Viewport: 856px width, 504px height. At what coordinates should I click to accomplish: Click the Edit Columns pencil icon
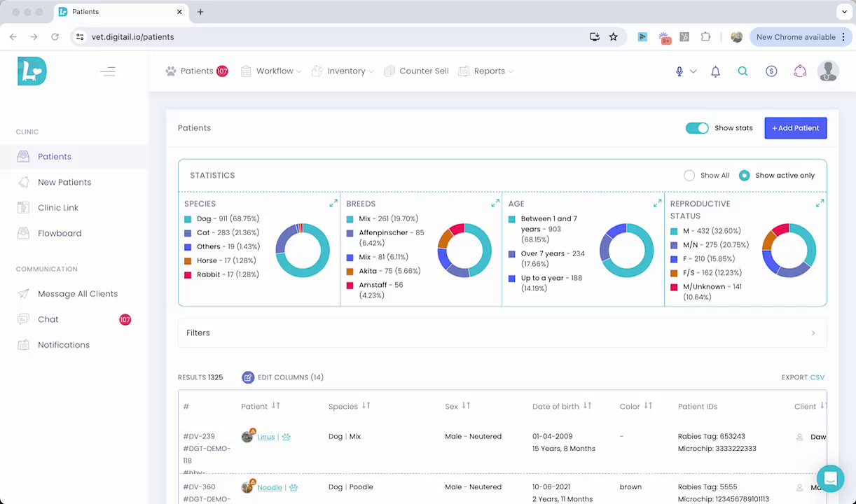(248, 377)
